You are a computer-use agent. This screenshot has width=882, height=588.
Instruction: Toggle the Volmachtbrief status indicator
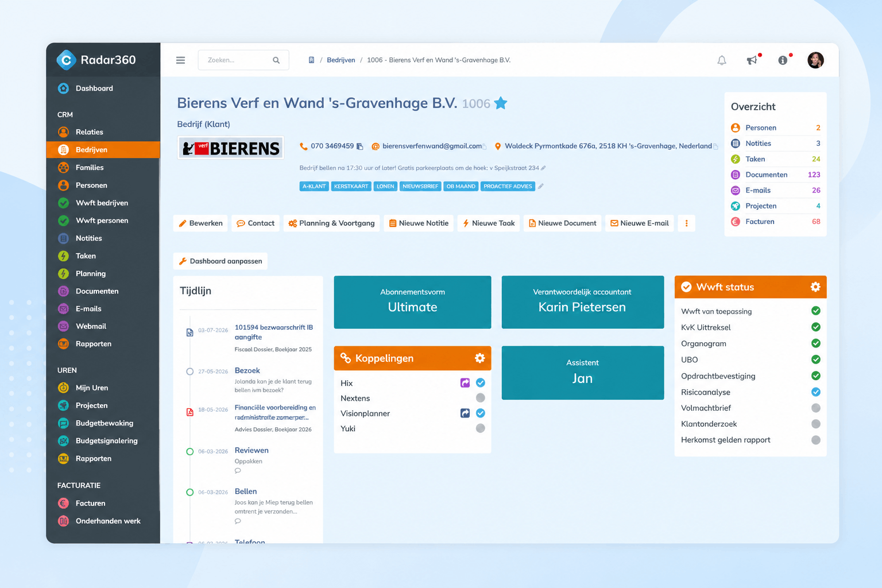tap(816, 408)
